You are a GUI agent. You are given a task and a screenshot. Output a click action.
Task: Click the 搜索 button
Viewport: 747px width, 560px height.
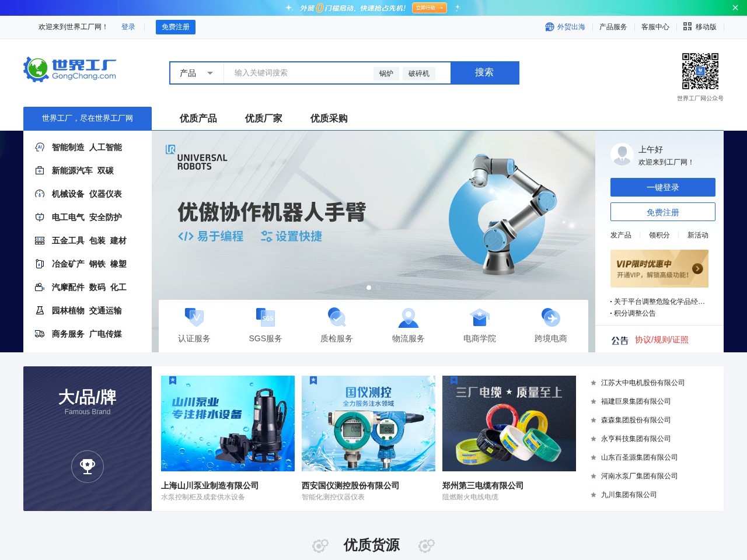(484, 73)
